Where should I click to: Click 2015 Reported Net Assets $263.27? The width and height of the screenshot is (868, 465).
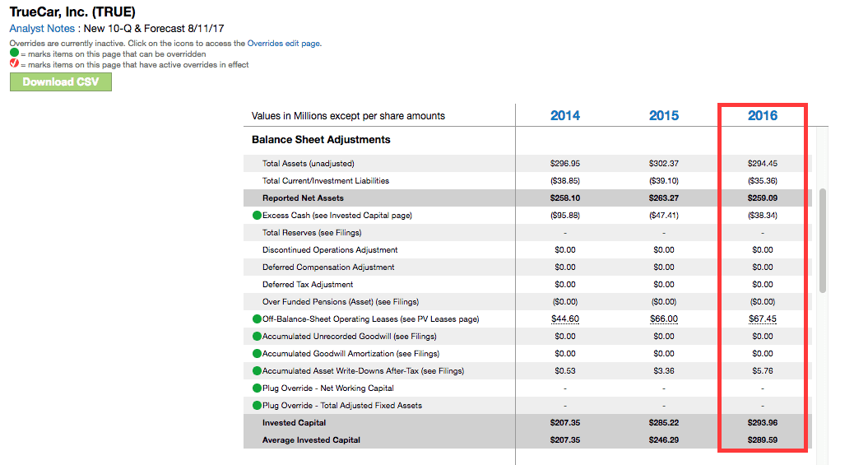(664, 198)
